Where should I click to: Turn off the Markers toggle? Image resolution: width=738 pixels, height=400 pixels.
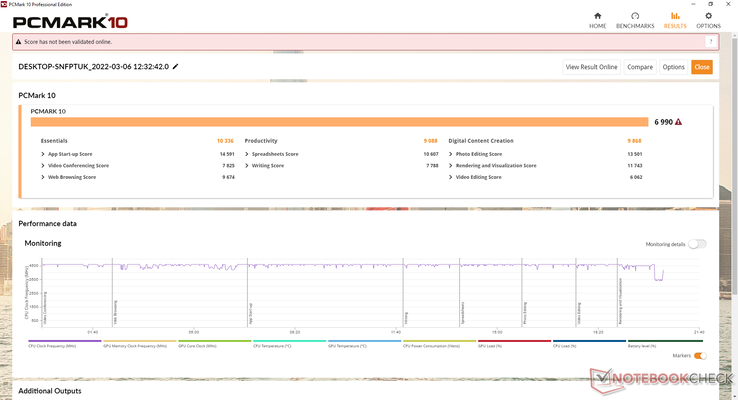(x=700, y=356)
